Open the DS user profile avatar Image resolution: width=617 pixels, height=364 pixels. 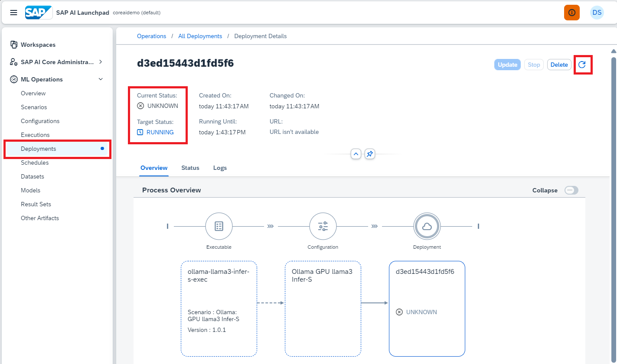coord(597,13)
